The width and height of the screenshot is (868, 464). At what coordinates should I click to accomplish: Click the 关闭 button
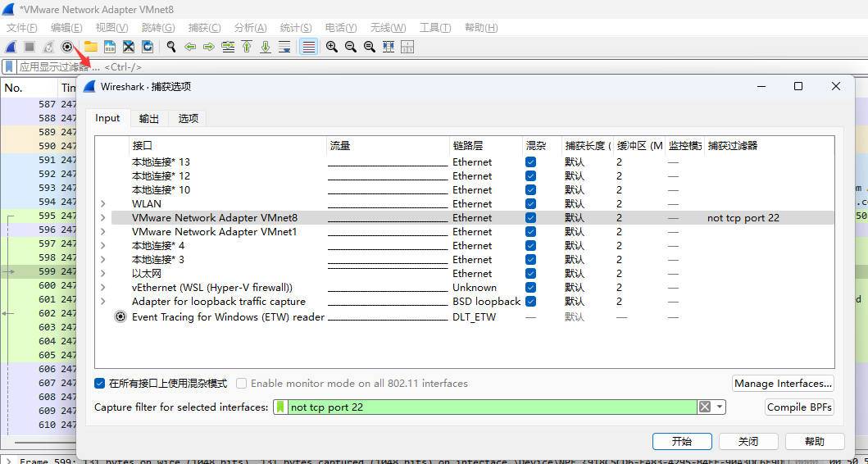pos(748,441)
